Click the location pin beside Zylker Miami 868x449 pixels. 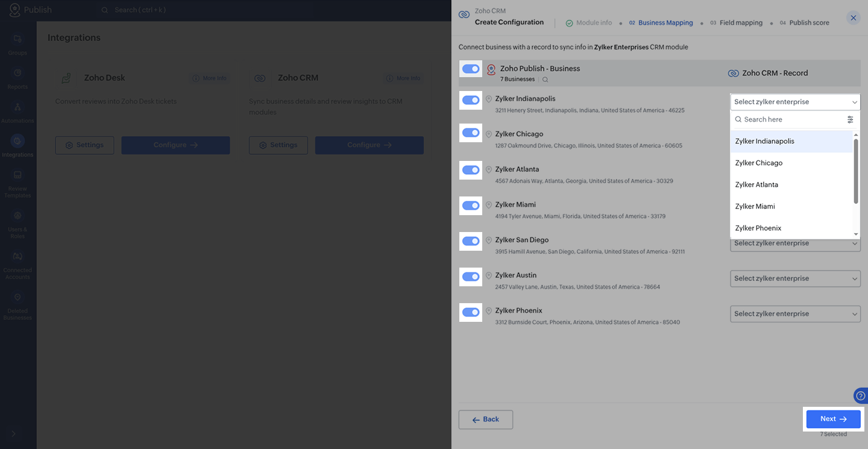[489, 205]
